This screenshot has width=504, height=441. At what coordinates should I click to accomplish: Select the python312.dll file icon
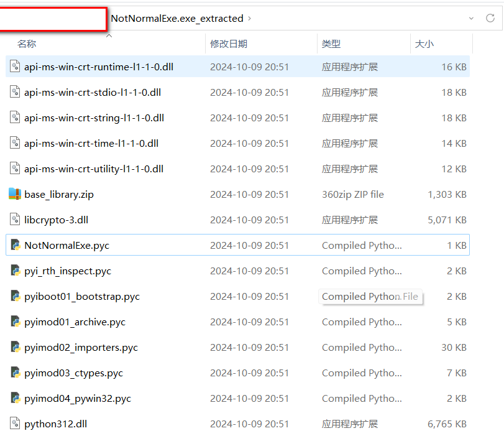[16, 424]
